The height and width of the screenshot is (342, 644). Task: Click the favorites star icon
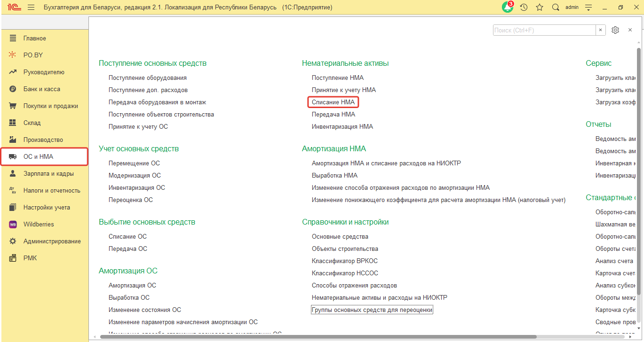click(540, 8)
